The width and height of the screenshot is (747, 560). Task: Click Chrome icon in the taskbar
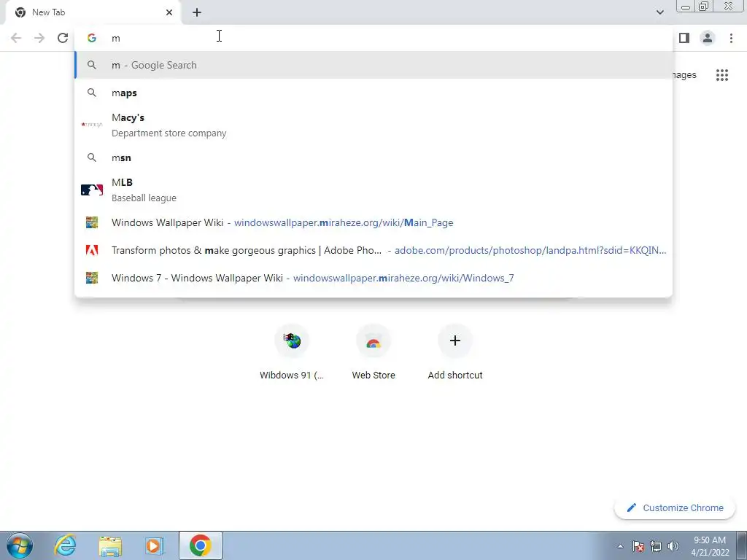click(x=201, y=545)
